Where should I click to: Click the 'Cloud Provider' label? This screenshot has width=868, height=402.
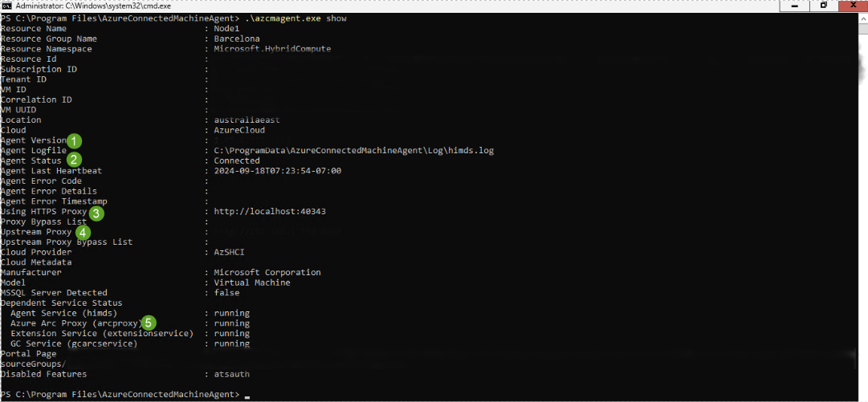37,252
